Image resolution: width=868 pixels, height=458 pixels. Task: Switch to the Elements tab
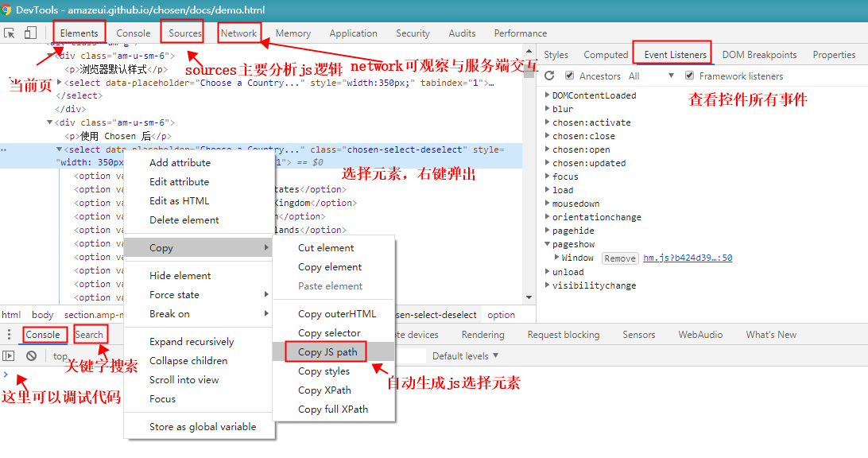pos(79,33)
